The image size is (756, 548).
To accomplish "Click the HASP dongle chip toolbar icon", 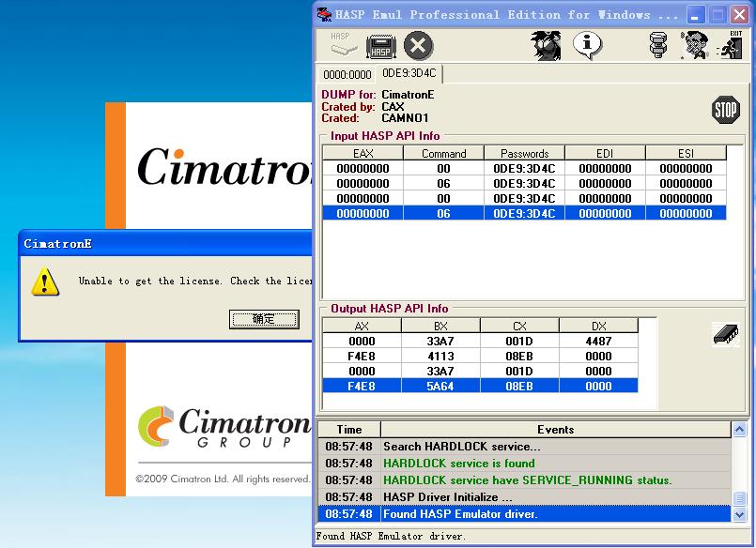I will (381, 47).
